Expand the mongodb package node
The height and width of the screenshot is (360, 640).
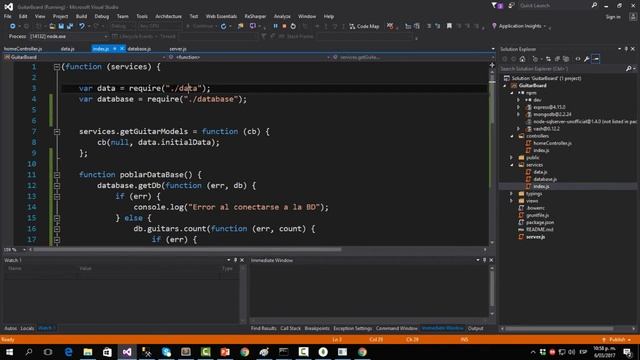[519, 115]
